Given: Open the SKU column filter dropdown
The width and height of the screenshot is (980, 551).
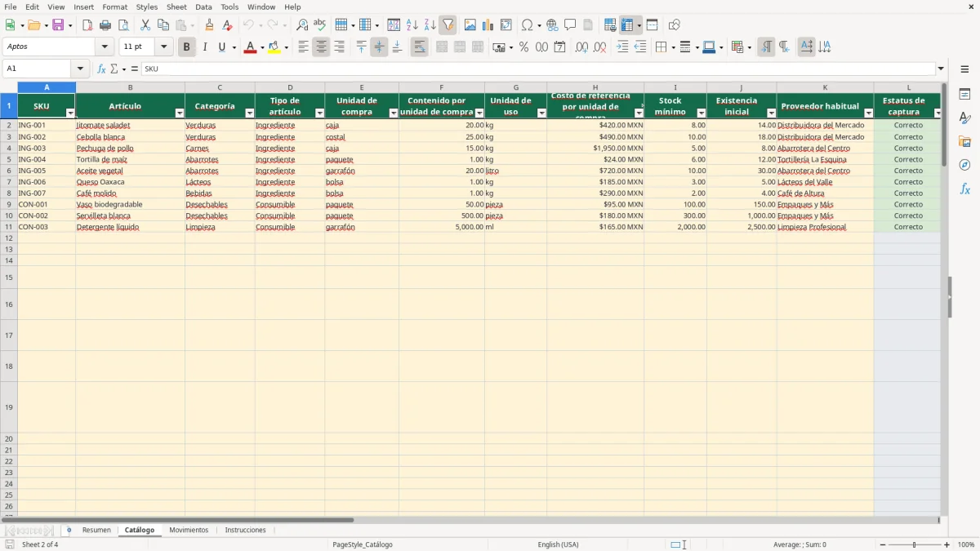Looking at the screenshot, I should (x=70, y=113).
